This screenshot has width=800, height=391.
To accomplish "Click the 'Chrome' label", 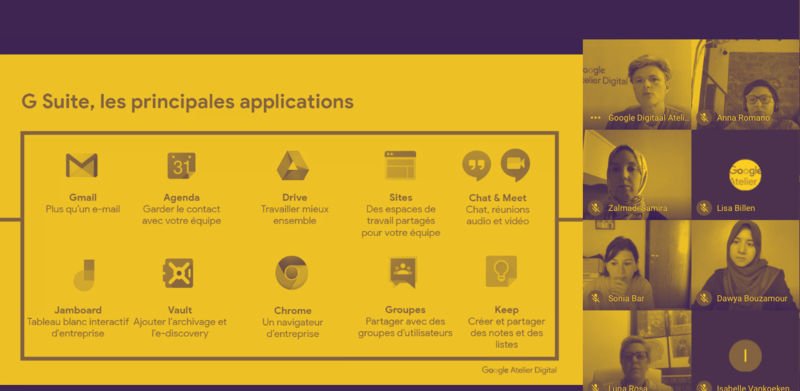I will point(292,310).
